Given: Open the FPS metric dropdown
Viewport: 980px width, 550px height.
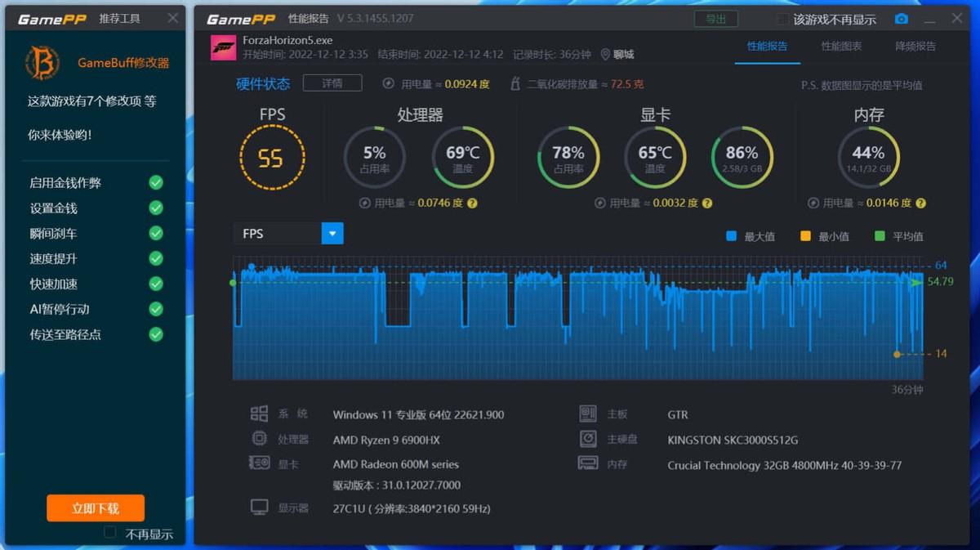Looking at the screenshot, I should (332, 233).
